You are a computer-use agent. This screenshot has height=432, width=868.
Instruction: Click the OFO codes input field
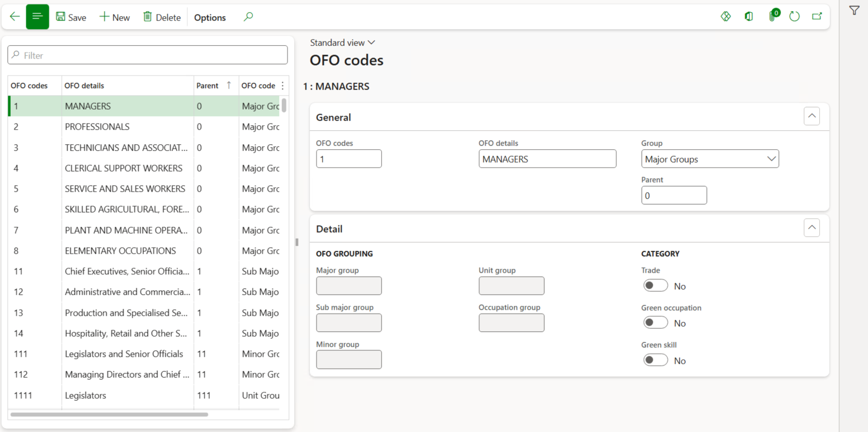point(349,159)
